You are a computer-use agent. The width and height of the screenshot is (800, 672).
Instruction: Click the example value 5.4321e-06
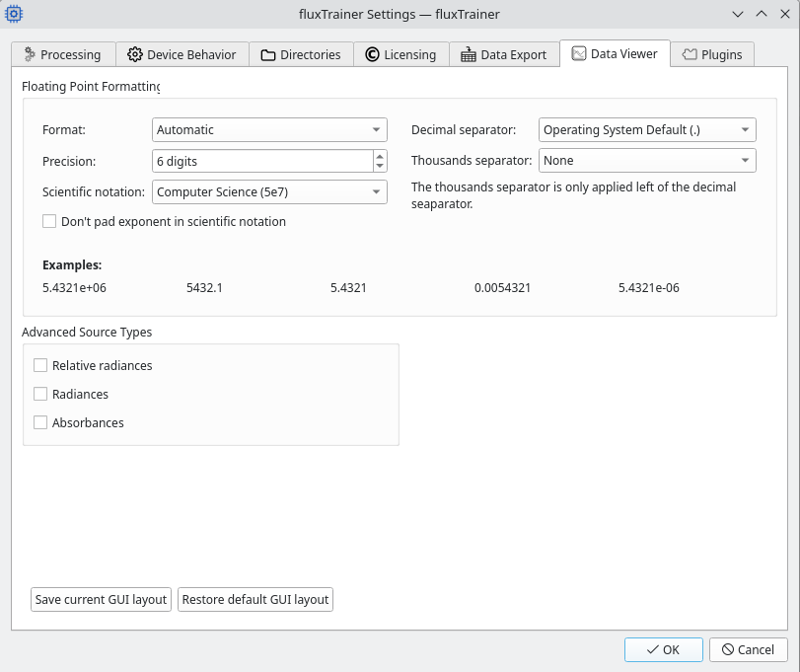point(649,288)
